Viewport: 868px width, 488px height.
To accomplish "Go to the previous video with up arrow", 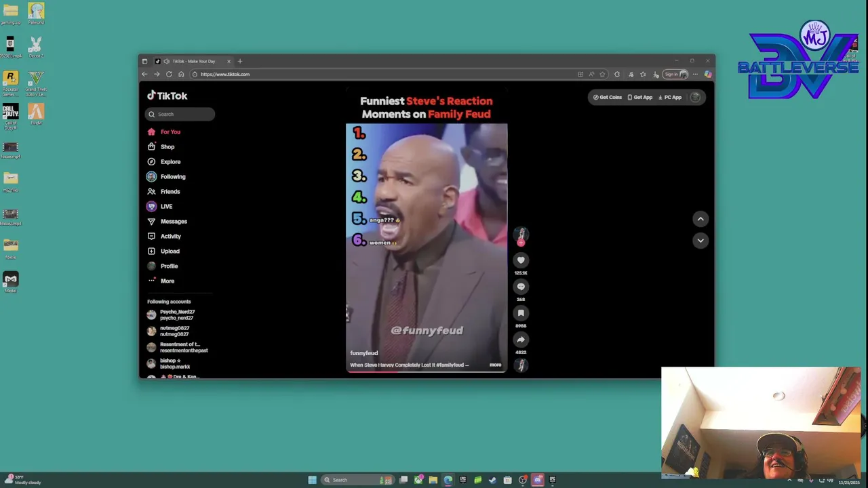I will click(x=701, y=219).
